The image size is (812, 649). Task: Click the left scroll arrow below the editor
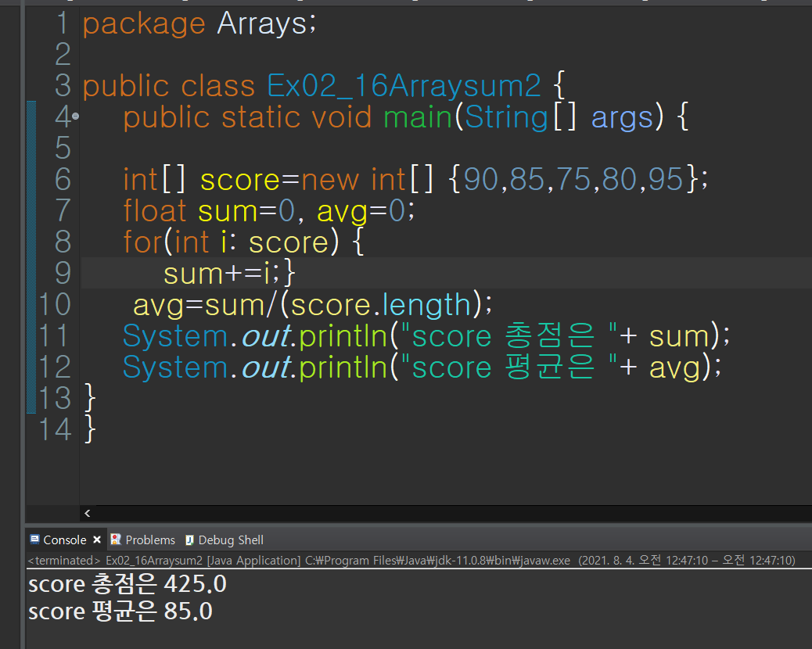tap(87, 514)
